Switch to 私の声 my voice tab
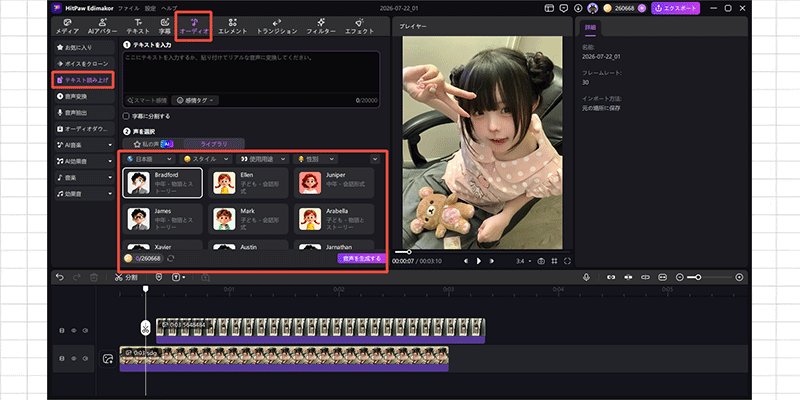Screen dimensions: 800x400 click(x=153, y=144)
